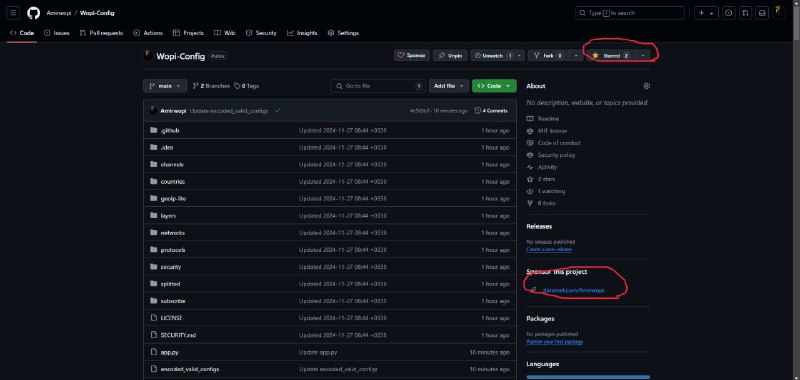800x380 pixels.
Task: Focus the top search bar
Action: (630, 13)
